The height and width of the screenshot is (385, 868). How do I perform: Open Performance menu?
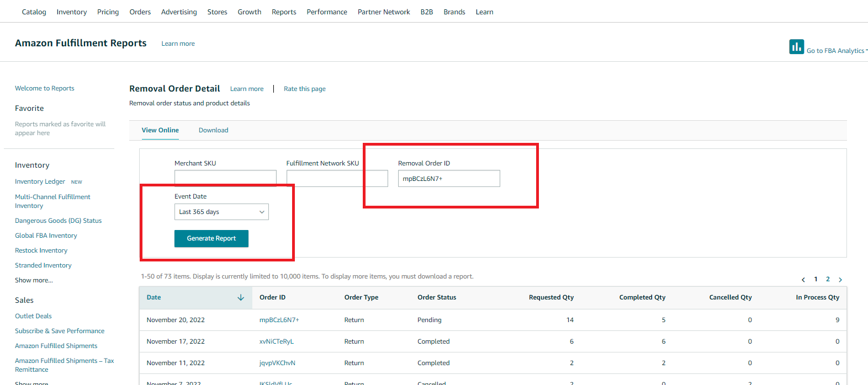(327, 12)
